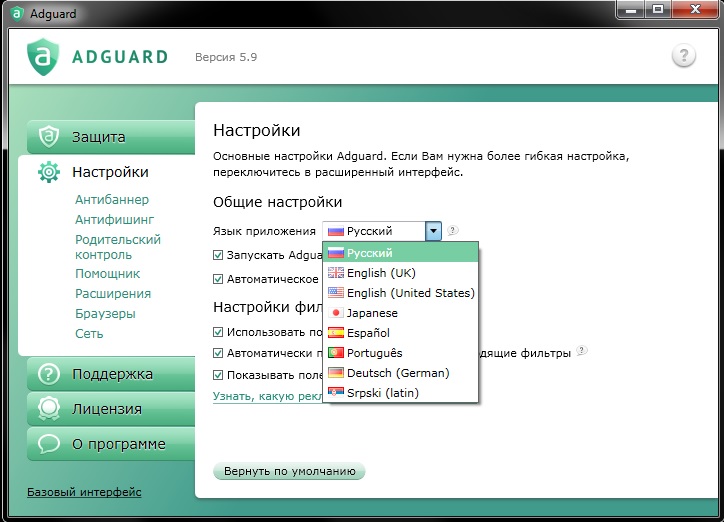This screenshot has height=522, width=724.
Task: Maximize the Adguard window
Action: [658, 9]
